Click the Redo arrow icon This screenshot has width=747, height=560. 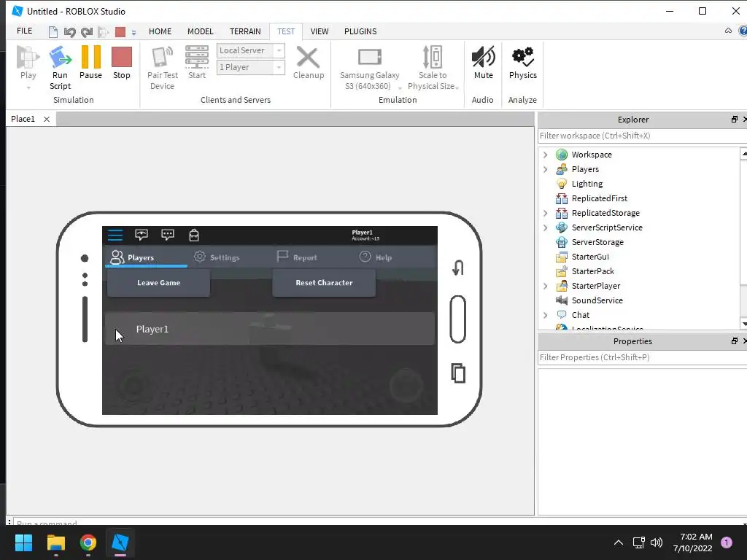tap(87, 32)
